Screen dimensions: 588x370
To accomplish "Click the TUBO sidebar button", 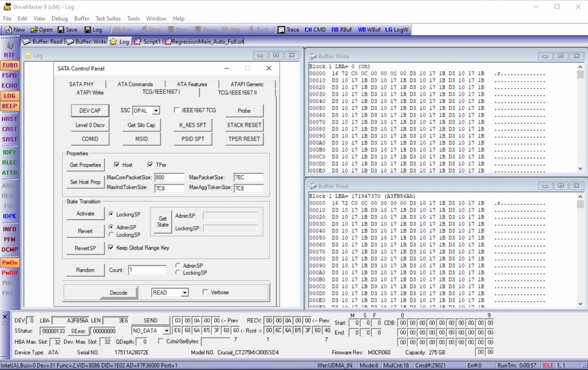I will [10, 65].
